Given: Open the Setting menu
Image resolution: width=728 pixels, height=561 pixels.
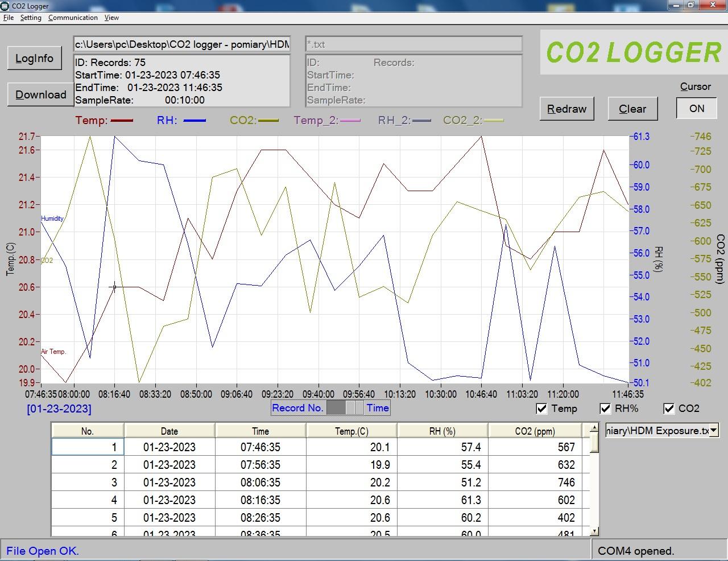Looking at the screenshot, I should tap(31, 18).
